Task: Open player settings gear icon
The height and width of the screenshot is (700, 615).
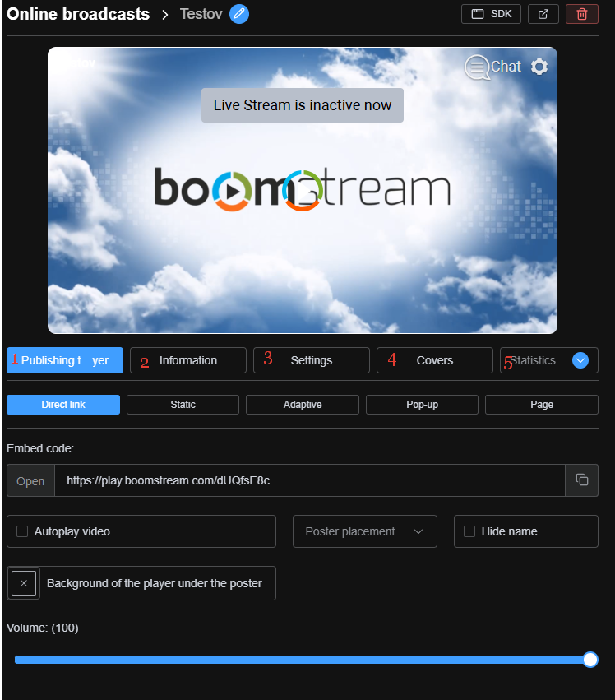Action: pos(539,67)
